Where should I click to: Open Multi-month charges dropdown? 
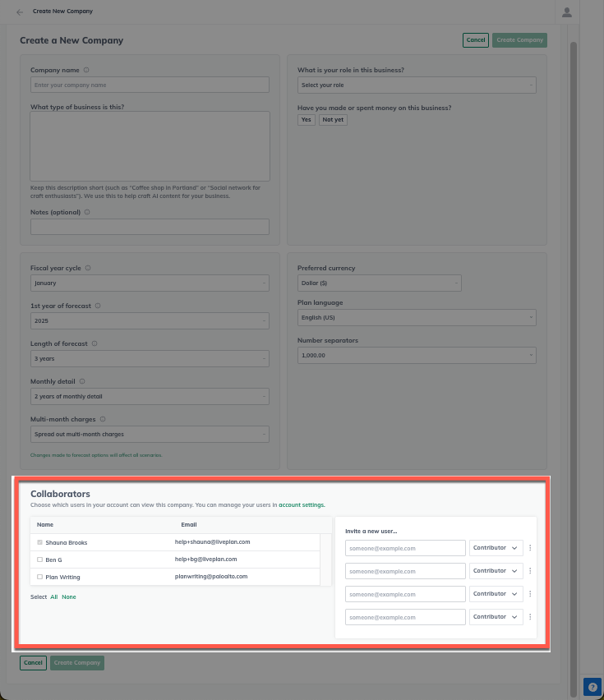pyautogui.click(x=150, y=435)
